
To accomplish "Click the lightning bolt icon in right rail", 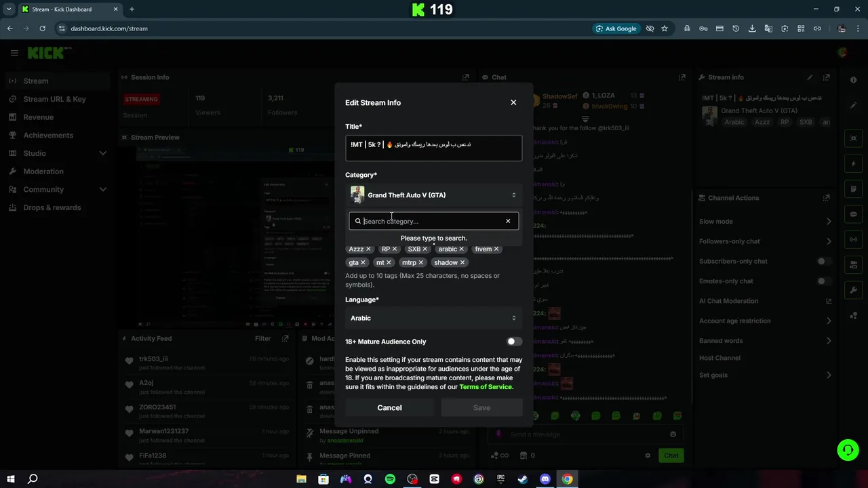I will pos(854,164).
